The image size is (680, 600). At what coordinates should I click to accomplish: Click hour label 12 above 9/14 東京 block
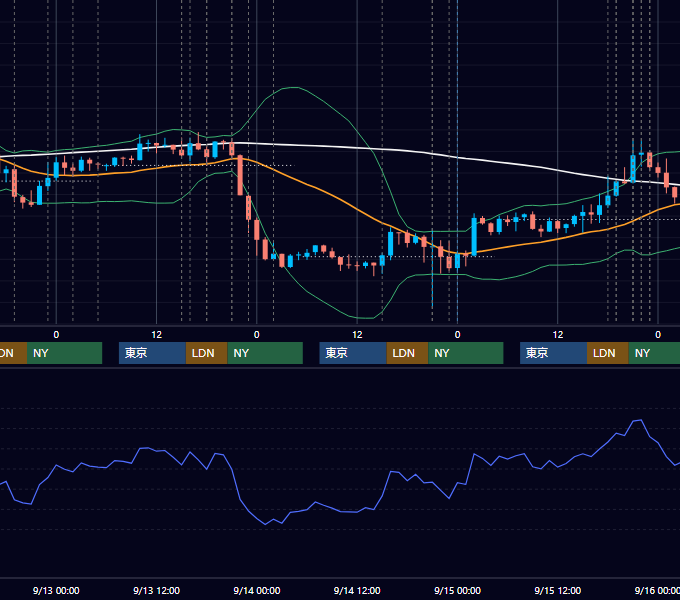tap(357, 335)
